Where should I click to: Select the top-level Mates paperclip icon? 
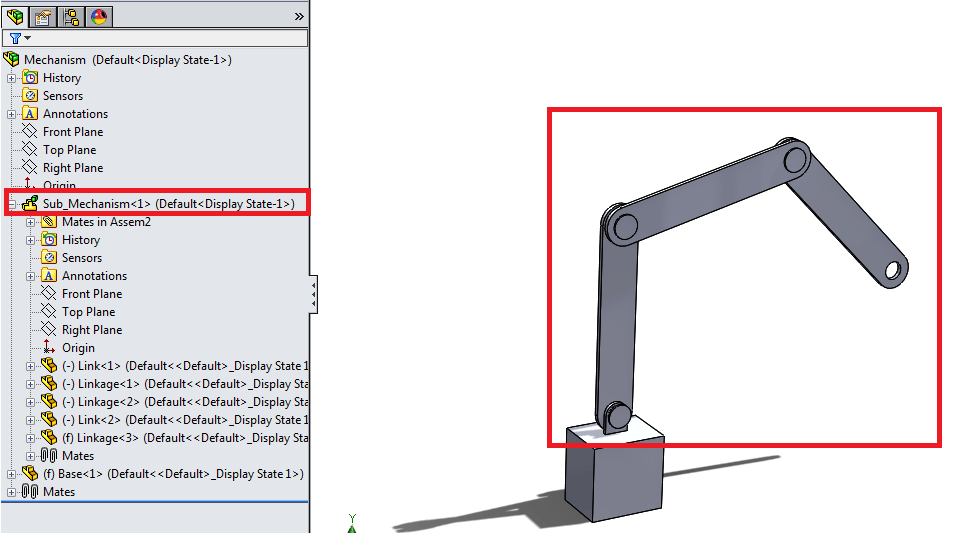30,491
